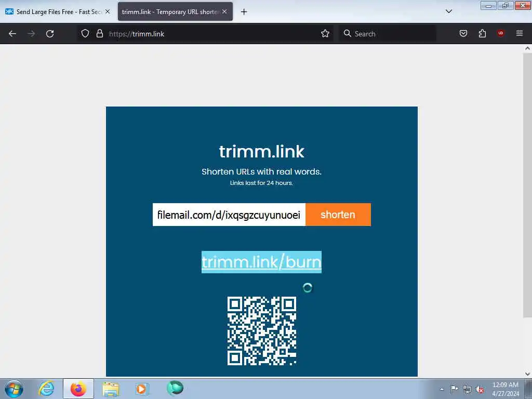Restore down the Firefox window
Screen dimensions: 532x399
click(505, 5)
